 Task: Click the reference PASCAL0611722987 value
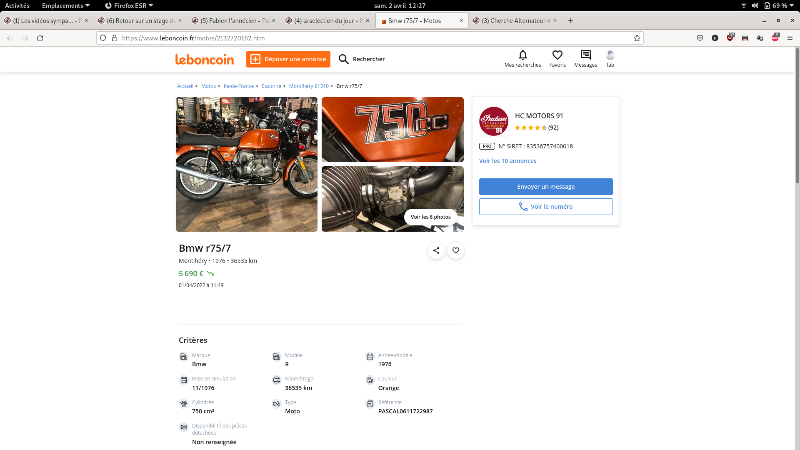405,411
